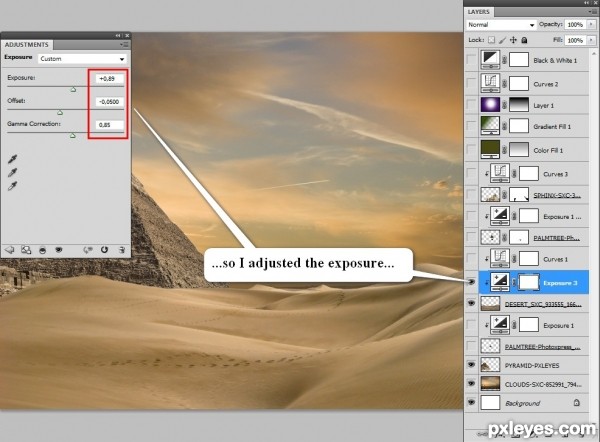Move the Offset slider handle

coord(60,113)
